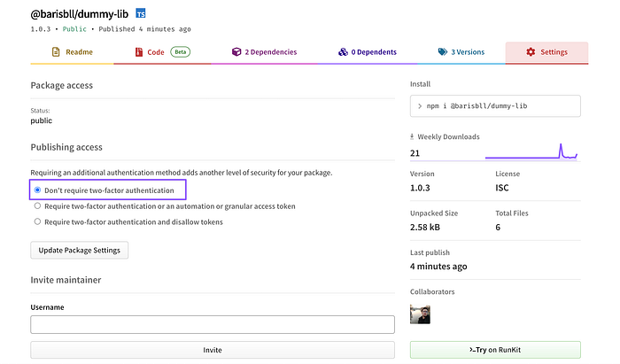The height and width of the screenshot is (364, 620).
Task: Click the Invite maintainer heading
Action: point(66,280)
